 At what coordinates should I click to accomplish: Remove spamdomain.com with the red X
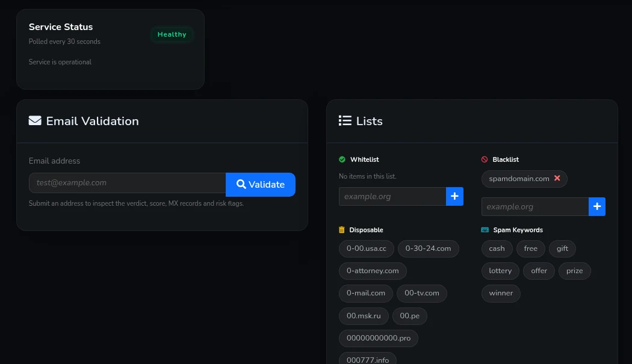pyautogui.click(x=557, y=178)
